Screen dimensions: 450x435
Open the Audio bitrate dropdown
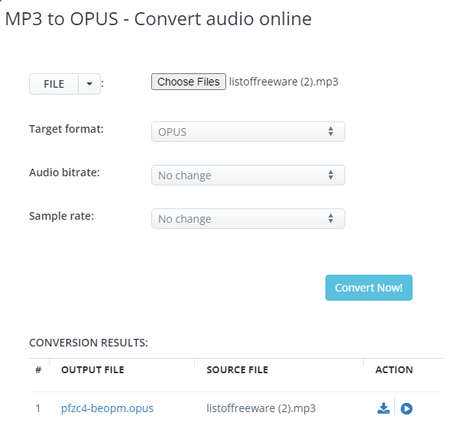coord(248,175)
